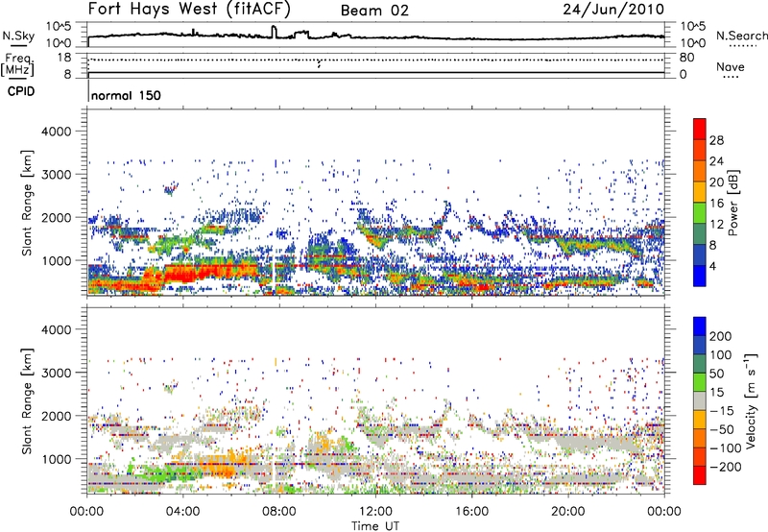768x532 pixels.
Task: Click the 'Freq. [MHz]' axis label
Action: point(17,65)
